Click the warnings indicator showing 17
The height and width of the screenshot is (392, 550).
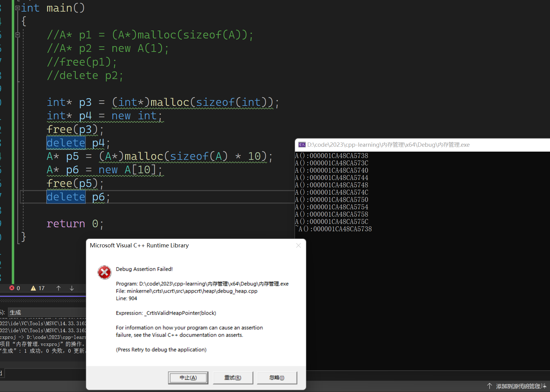click(x=38, y=288)
